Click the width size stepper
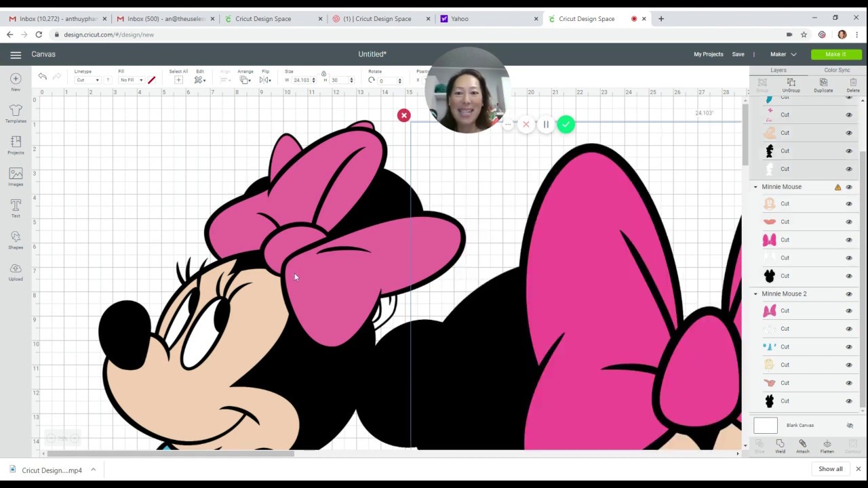 pos(313,80)
